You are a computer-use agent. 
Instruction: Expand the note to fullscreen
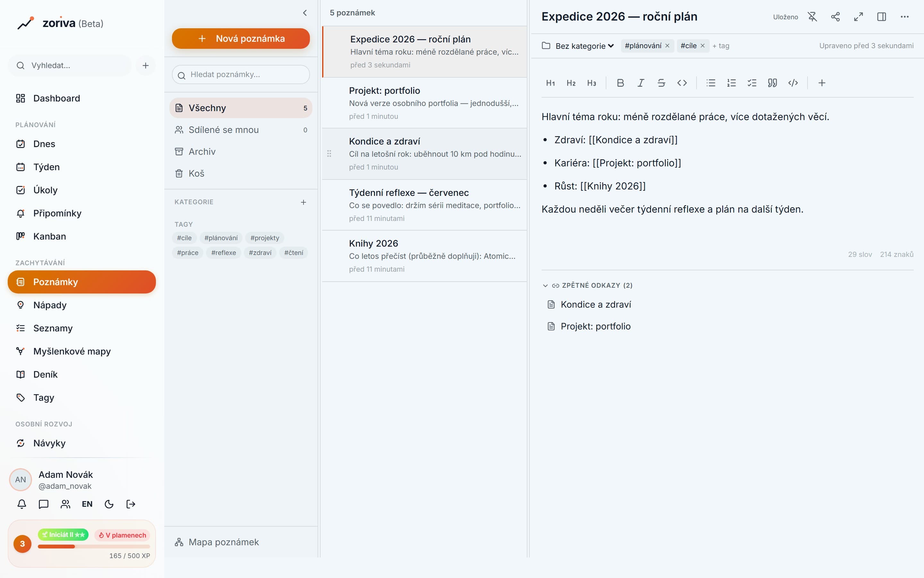click(859, 17)
